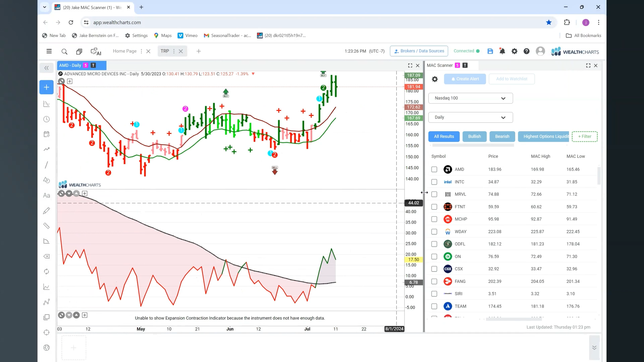Select the chart type tool in sidebar
The height and width of the screenshot is (362, 644).
(x=47, y=104)
